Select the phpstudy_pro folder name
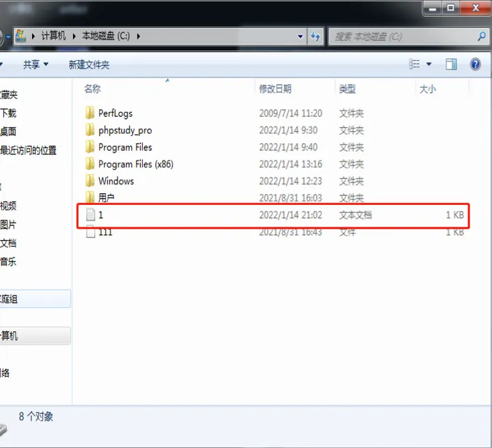The height and width of the screenshot is (448, 492). (x=125, y=130)
